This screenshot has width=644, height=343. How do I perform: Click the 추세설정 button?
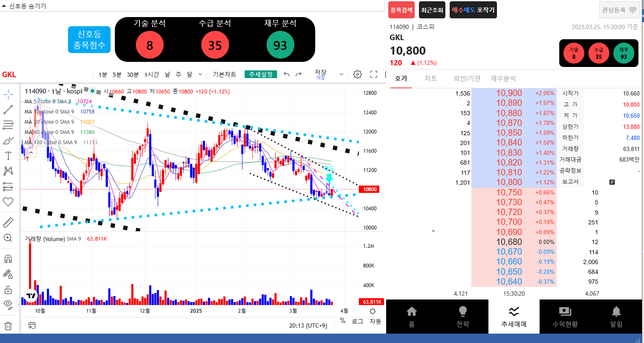pyautogui.click(x=261, y=74)
